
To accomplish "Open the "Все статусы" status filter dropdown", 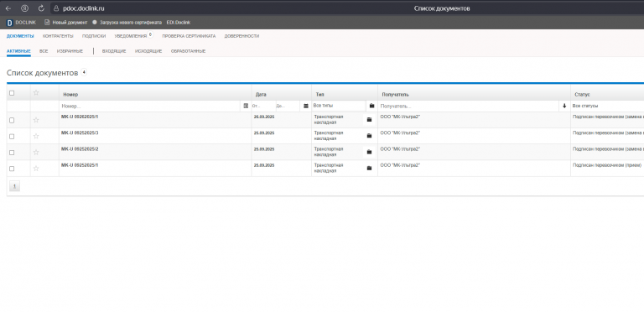I will click(x=608, y=106).
